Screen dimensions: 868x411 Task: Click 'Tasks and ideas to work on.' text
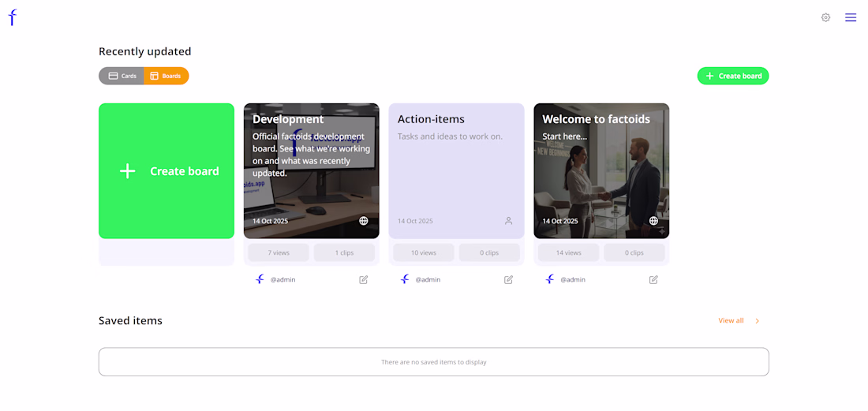450,136
